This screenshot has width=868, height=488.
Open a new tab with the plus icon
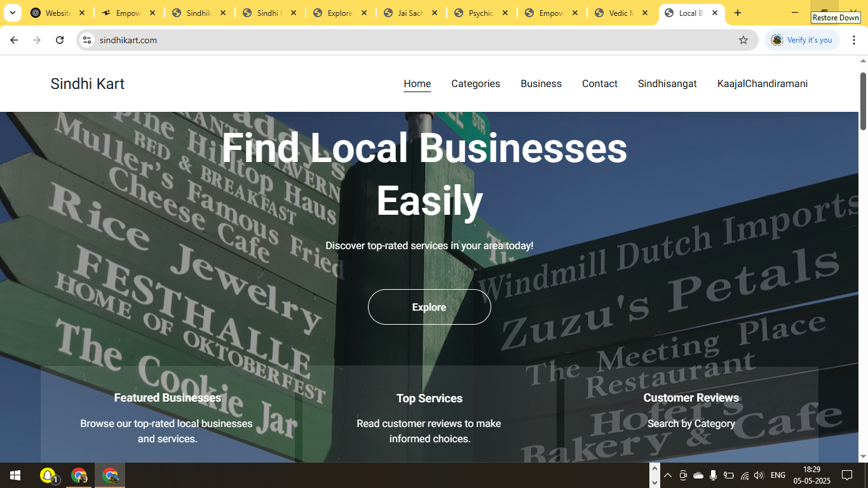click(x=738, y=13)
